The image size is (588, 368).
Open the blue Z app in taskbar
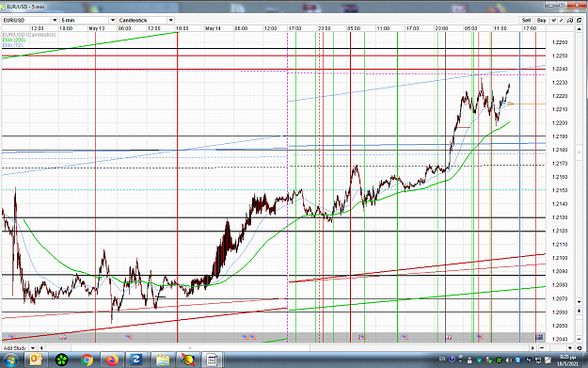click(x=136, y=360)
